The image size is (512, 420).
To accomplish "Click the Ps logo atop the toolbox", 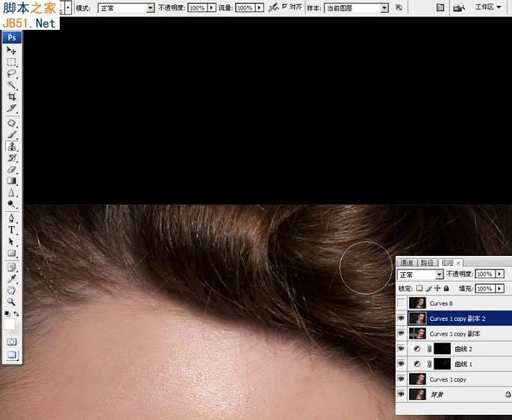I will coord(12,37).
